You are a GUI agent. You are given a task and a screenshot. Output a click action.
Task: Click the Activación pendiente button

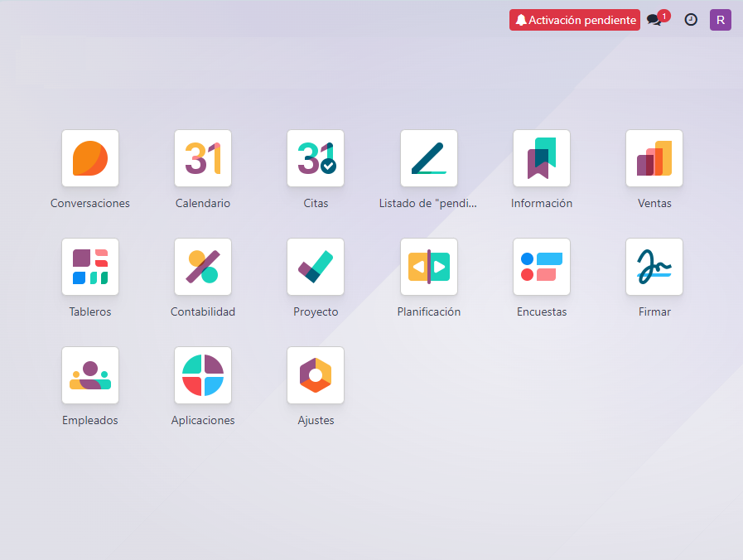(x=575, y=20)
